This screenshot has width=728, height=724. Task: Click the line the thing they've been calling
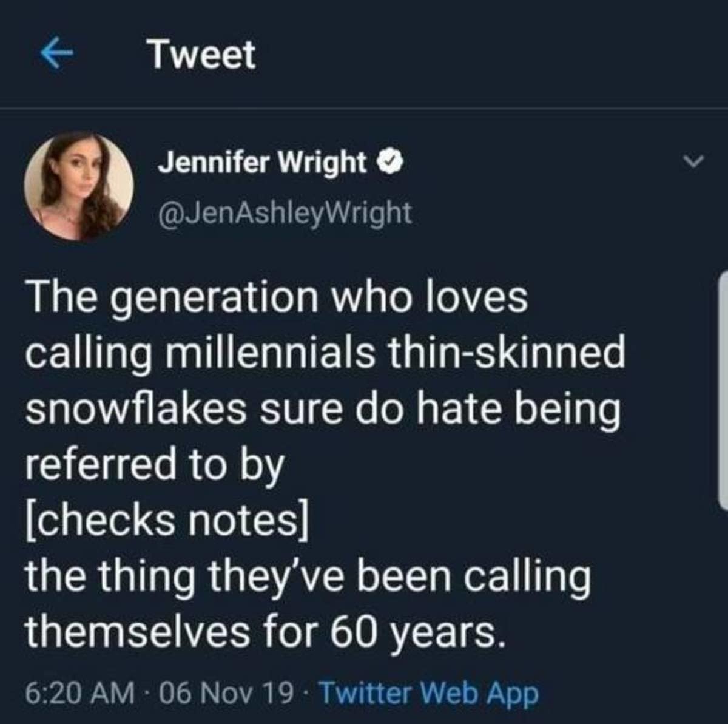(x=308, y=576)
